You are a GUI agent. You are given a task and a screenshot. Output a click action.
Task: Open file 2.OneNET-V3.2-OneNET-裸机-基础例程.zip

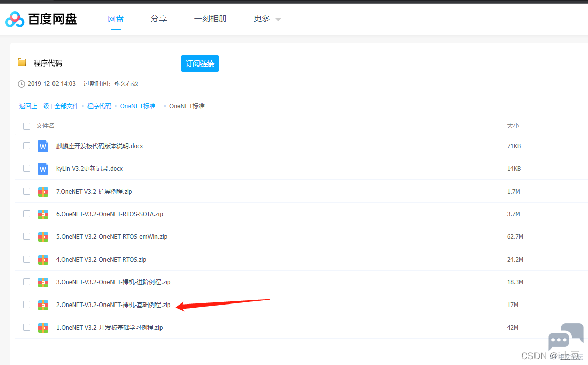click(x=113, y=305)
